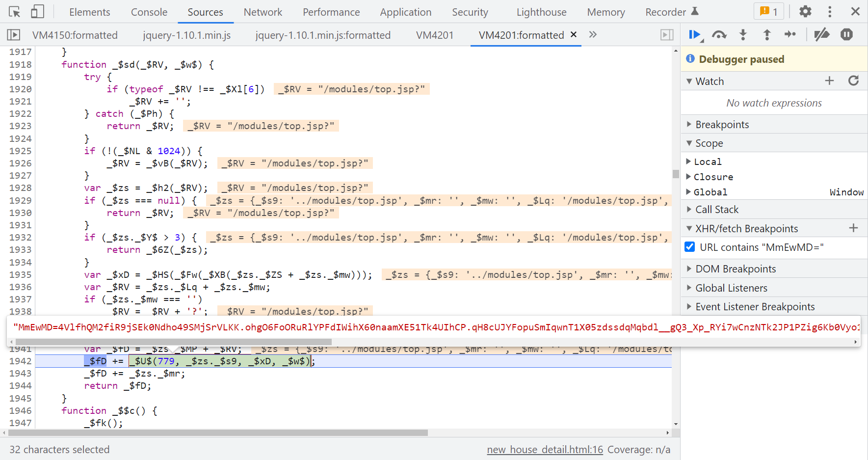Uncheck URL contains MmEwMD= breakpoint
The height and width of the screenshot is (460, 868).
pyautogui.click(x=689, y=247)
